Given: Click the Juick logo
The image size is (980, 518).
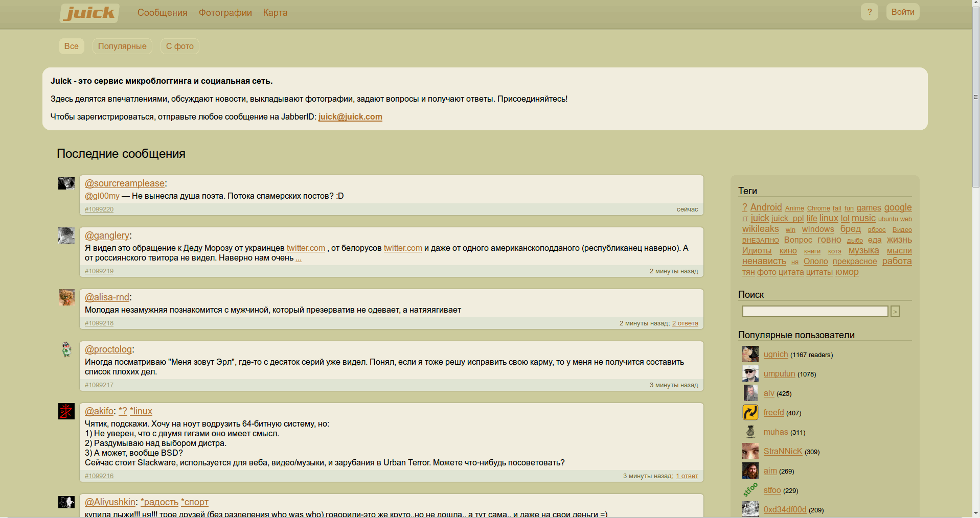Looking at the screenshot, I should pyautogui.click(x=89, y=13).
